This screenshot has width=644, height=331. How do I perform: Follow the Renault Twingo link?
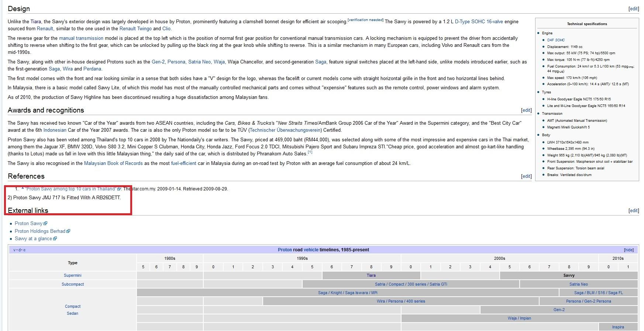(x=135, y=29)
